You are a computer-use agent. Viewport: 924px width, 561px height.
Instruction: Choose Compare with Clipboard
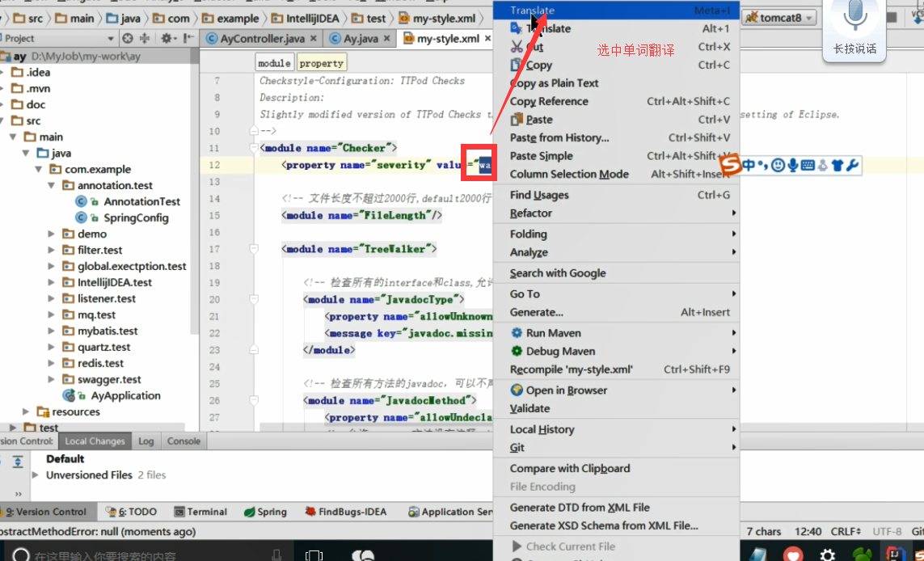point(616,469)
